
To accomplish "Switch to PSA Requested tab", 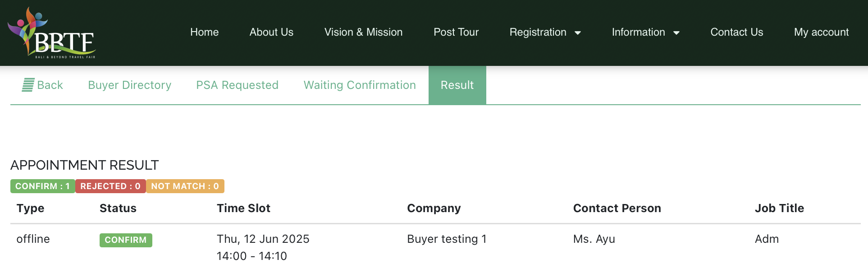I will pyautogui.click(x=237, y=85).
